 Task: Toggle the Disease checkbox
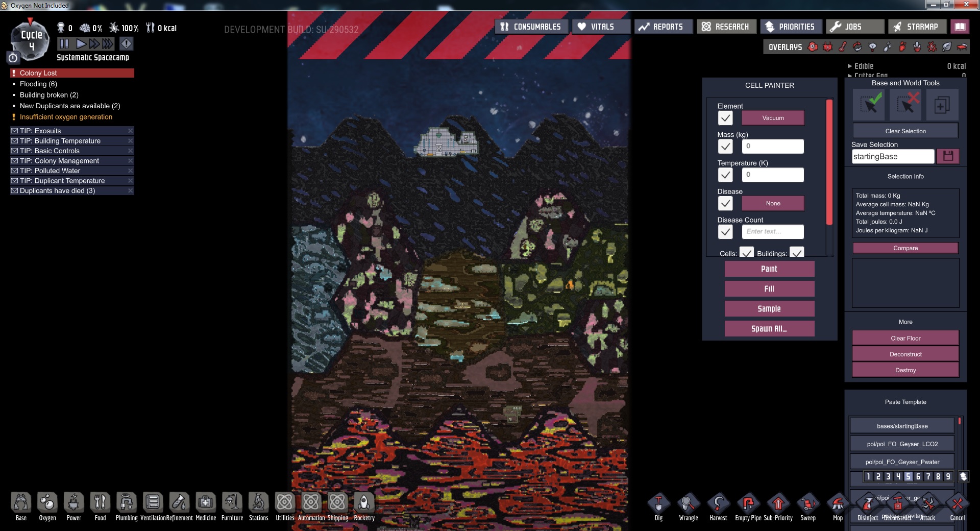tap(725, 203)
